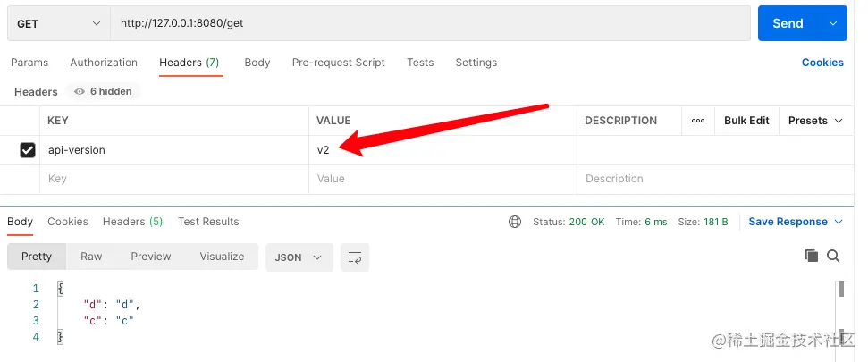The width and height of the screenshot is (868, 362).
Task: Click line number 1 in response
Action: pos(36,289)
